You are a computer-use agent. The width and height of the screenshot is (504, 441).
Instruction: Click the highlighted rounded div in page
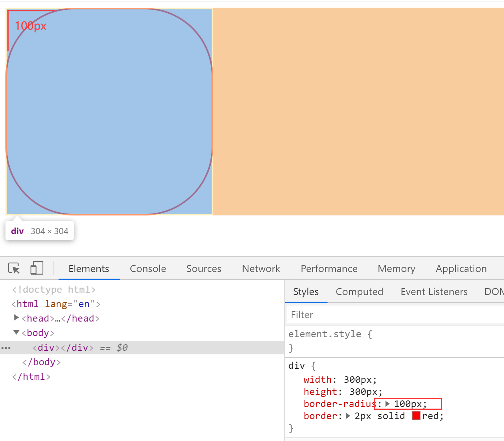click(109, 112)
